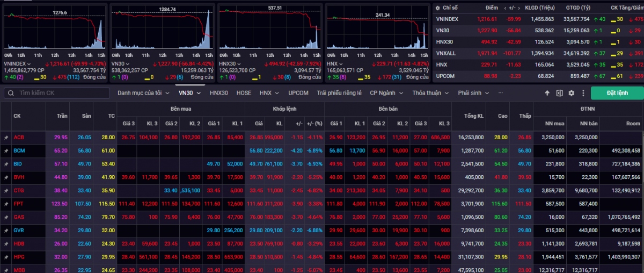
Task: Select UPCOM row in index table
Action: pyautogui.click(x=539, y=76)
